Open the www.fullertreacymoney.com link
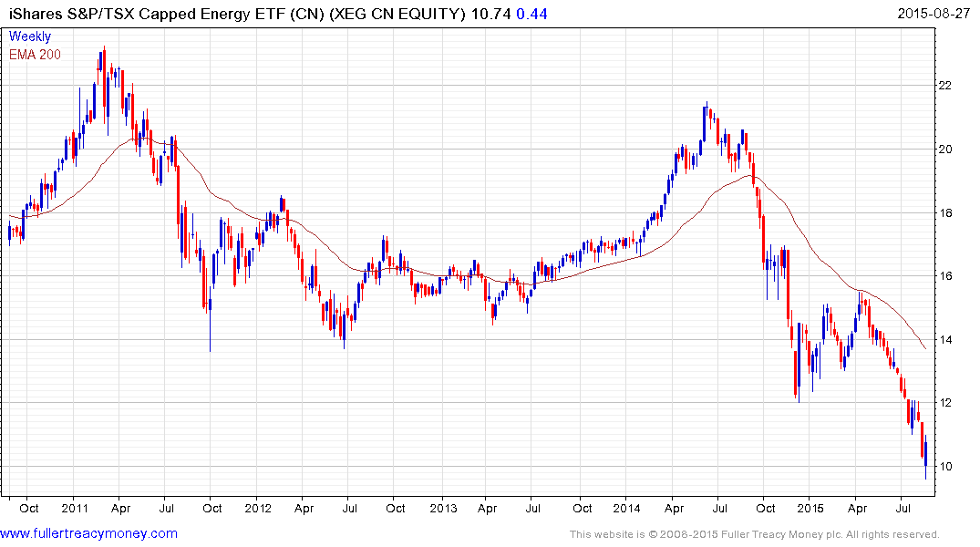Screen dimensions: 980x547 [88, 533]
